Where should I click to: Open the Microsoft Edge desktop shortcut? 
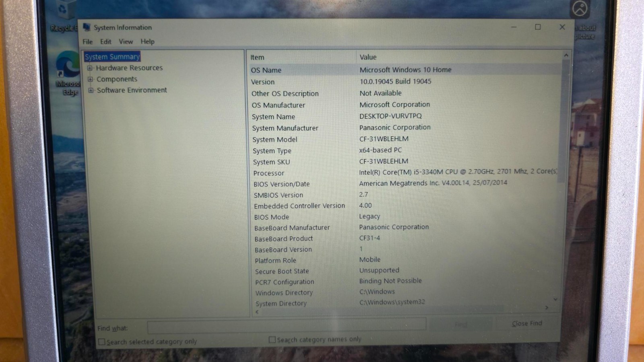pos(68,73)
